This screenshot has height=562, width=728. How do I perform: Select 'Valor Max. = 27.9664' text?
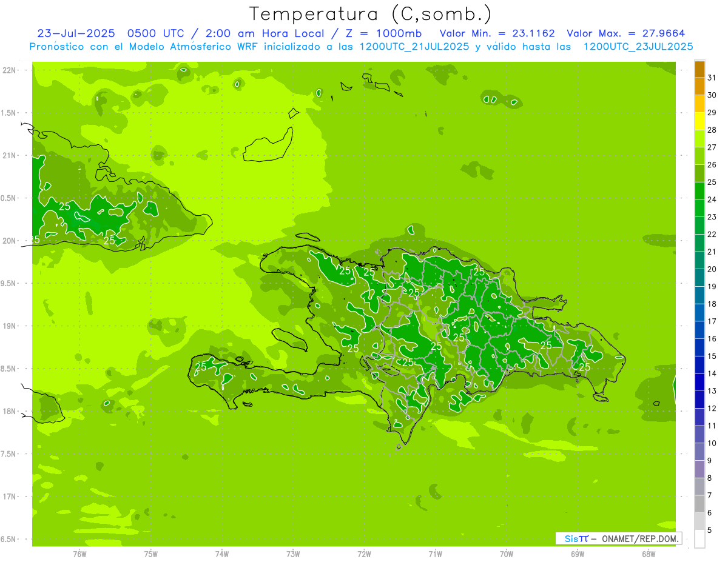(627, 33)
